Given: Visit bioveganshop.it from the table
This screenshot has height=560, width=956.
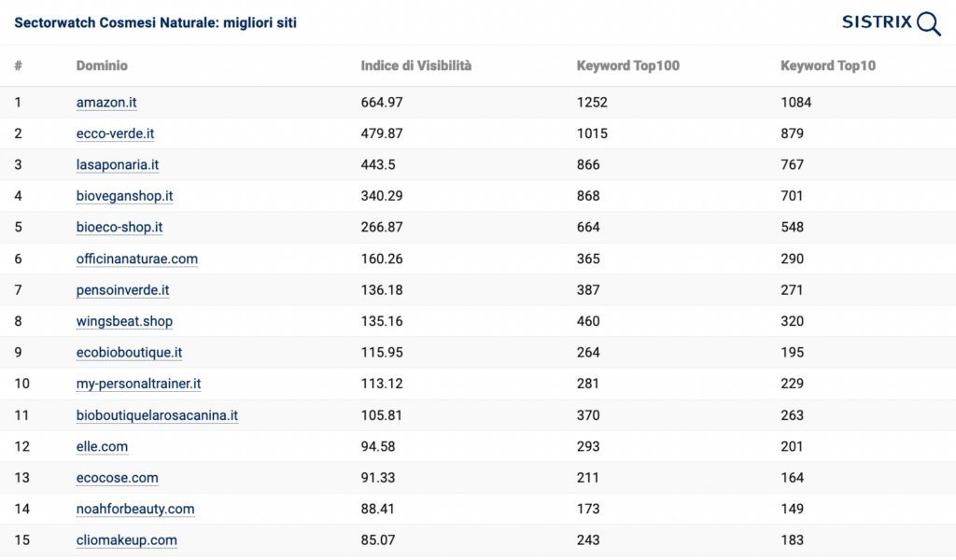Looking at the screenshot, I should click(x=124, y=196).
